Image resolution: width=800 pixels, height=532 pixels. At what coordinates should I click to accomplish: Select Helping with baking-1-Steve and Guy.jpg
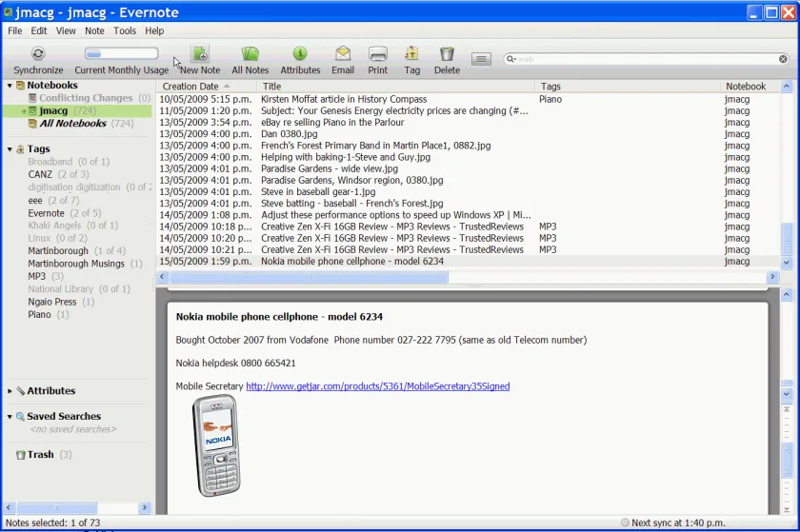tap(468, 157)
